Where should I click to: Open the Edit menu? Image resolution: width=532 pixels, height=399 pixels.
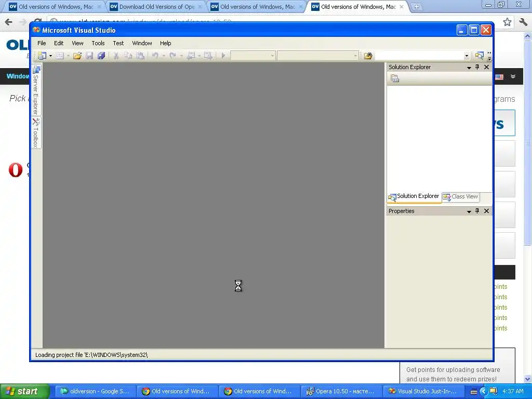point(59,43)
